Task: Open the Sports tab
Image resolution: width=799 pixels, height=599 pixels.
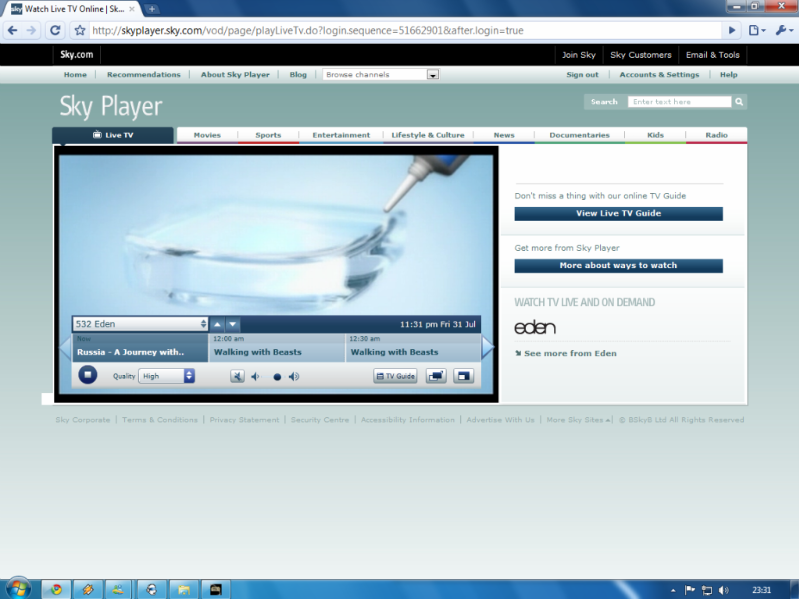Action: [x=268, y=135]
